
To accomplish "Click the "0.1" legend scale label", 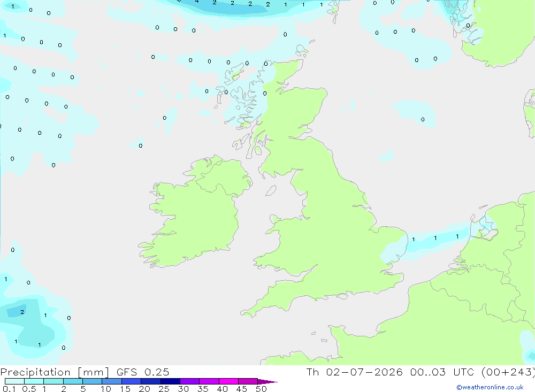I will click(9, 389).
